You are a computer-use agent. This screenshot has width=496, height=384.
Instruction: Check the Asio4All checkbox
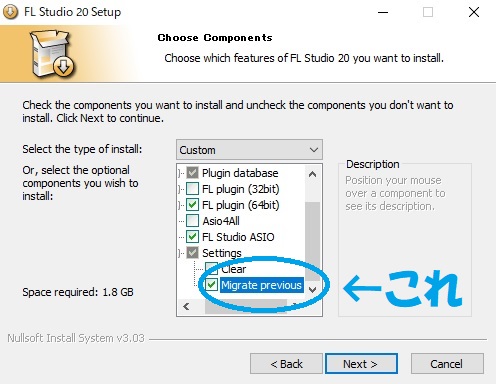tap(192, 221)
